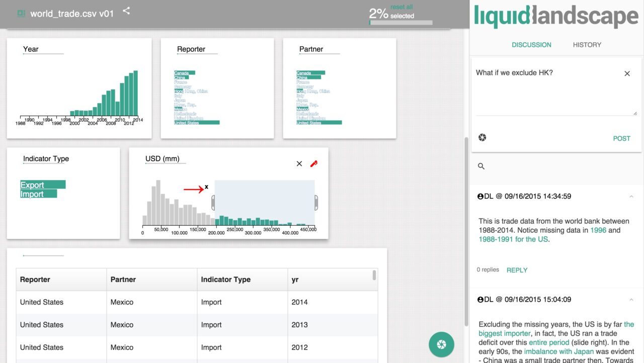Remove the USD (mm) filter with X
The image size is (644, 363).
(x=299, y=163)
